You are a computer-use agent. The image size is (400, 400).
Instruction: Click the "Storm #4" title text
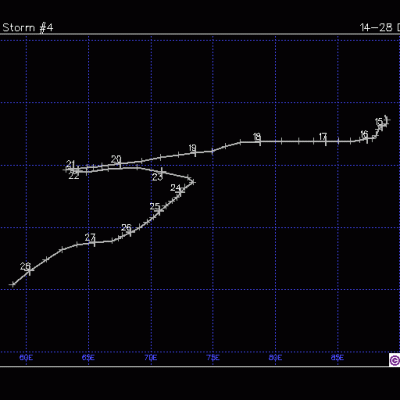pyautogui.click(x=28, y=27)
